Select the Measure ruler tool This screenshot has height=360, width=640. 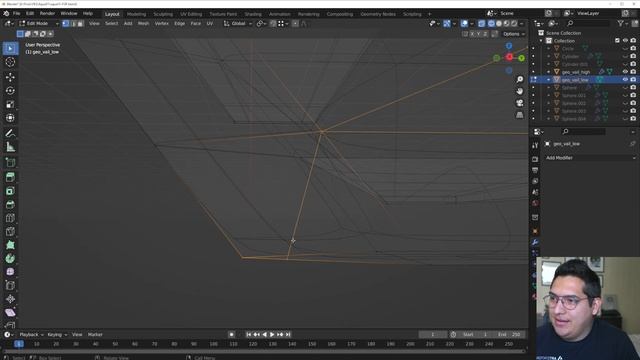point(10,147)
